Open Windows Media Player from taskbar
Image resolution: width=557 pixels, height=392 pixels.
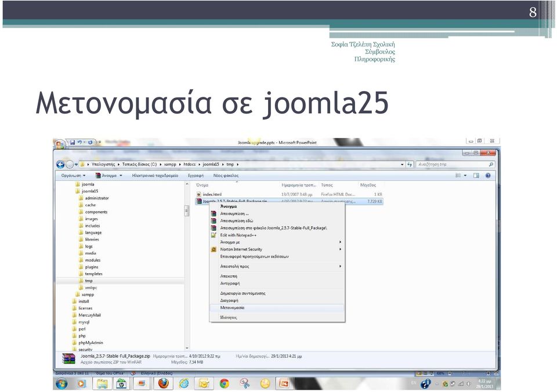tap(81, 383)
